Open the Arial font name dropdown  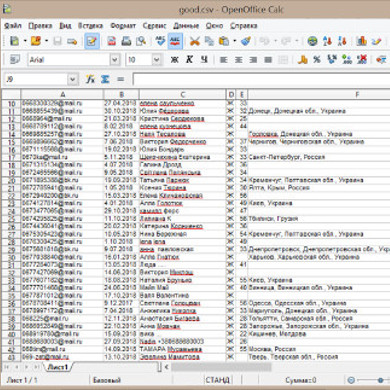click(x=115, y=60)
